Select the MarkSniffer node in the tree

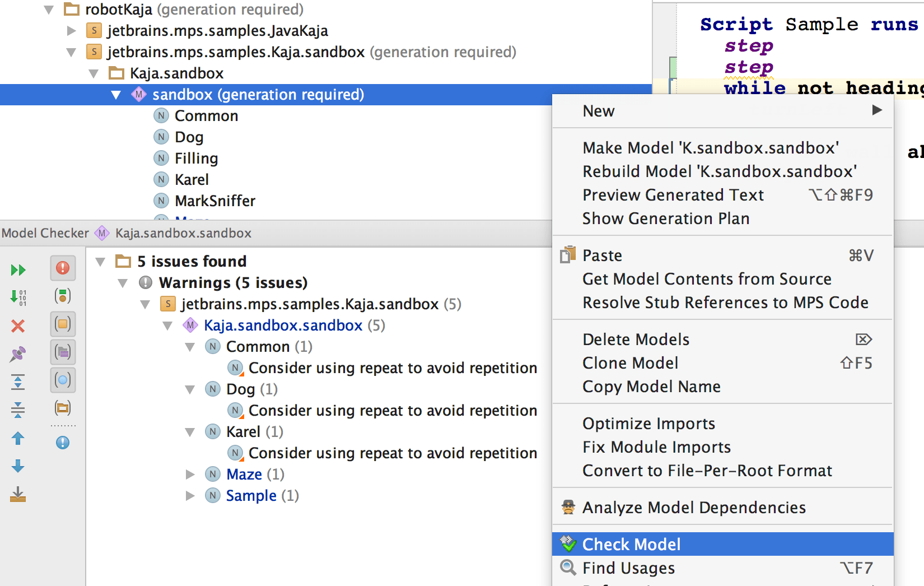click(x=214, y=201)
